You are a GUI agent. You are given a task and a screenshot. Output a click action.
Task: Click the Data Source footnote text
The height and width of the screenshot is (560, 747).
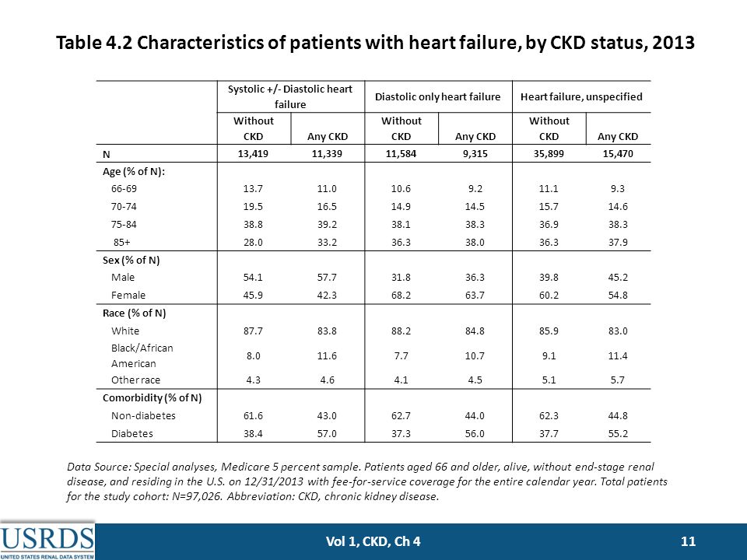click(x=366, y=481)
